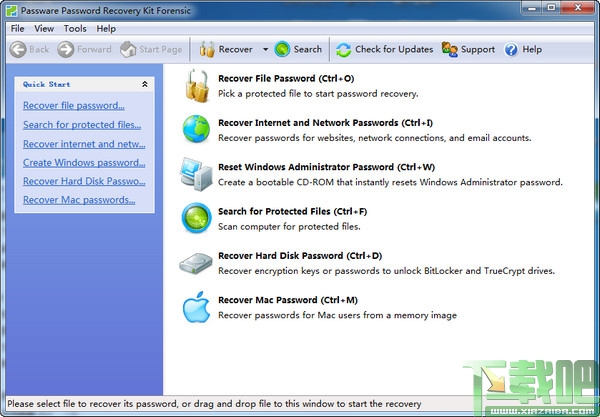Click the blue Help question mark icon
The height and width of the screenshot is (417, 600).
pos(511,49)
